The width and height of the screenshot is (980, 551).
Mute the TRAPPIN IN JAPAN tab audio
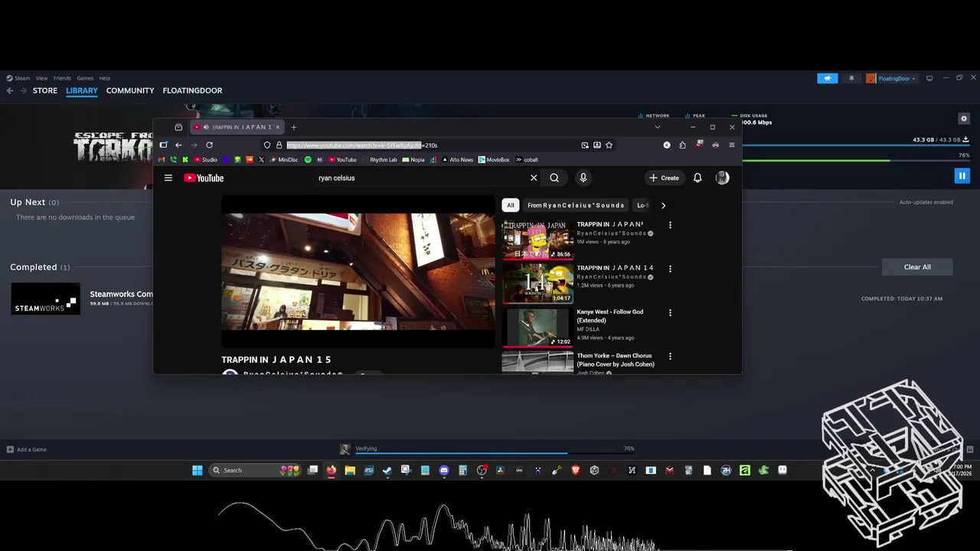tap(206, 127)
